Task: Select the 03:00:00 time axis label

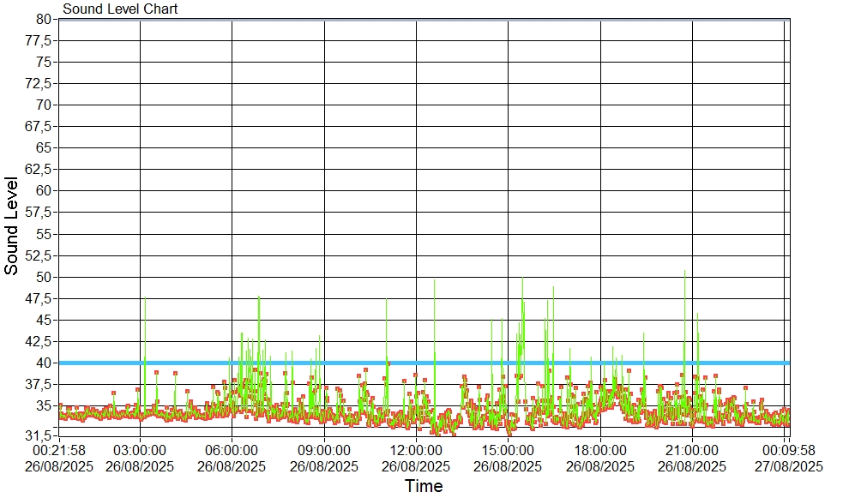Action: coord(140,450)
